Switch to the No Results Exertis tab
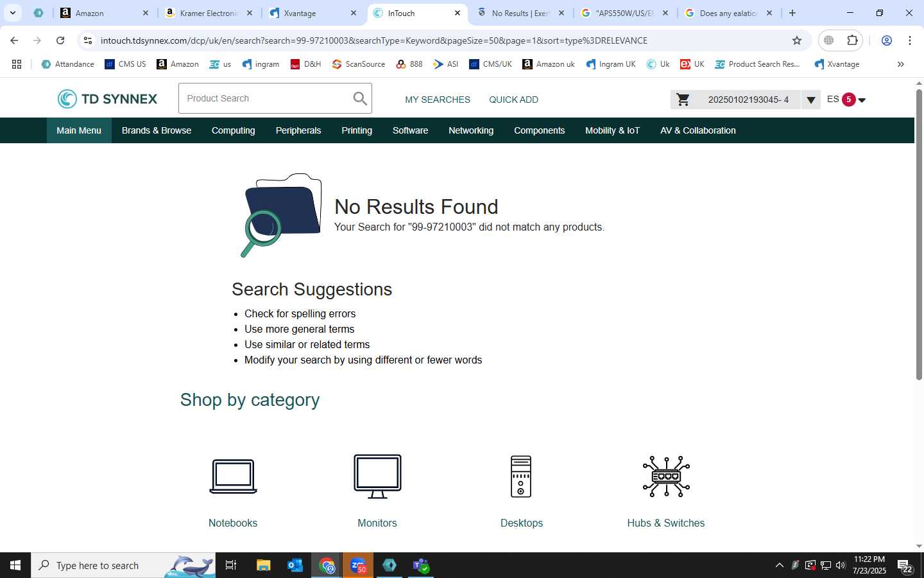Image resolution: width=924 pixels, height=578 pixels. coord(521,13)
